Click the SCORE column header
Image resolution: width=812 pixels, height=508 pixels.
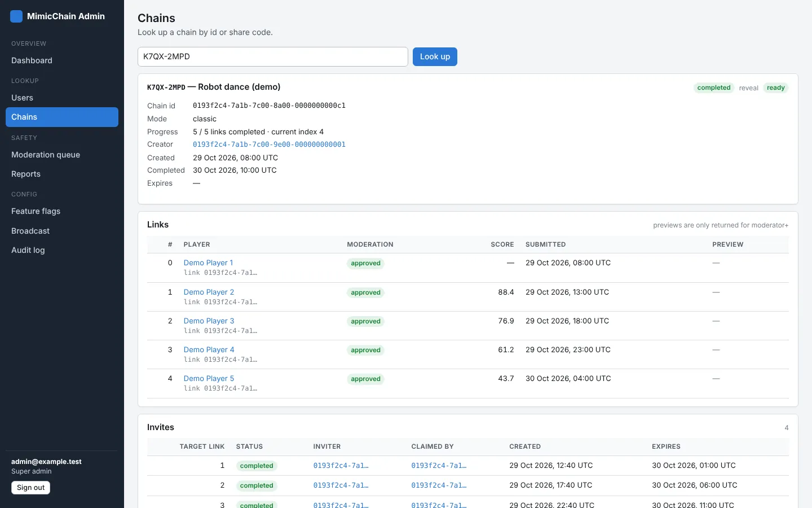click(x=502, y=244)
